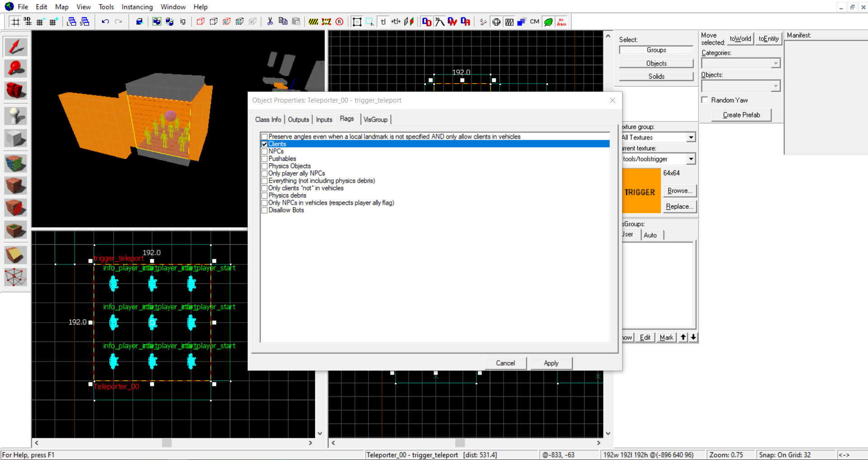Click the Replace... texture button
The height and width of the screenshot is (460, 868).
tap(679, 207)
